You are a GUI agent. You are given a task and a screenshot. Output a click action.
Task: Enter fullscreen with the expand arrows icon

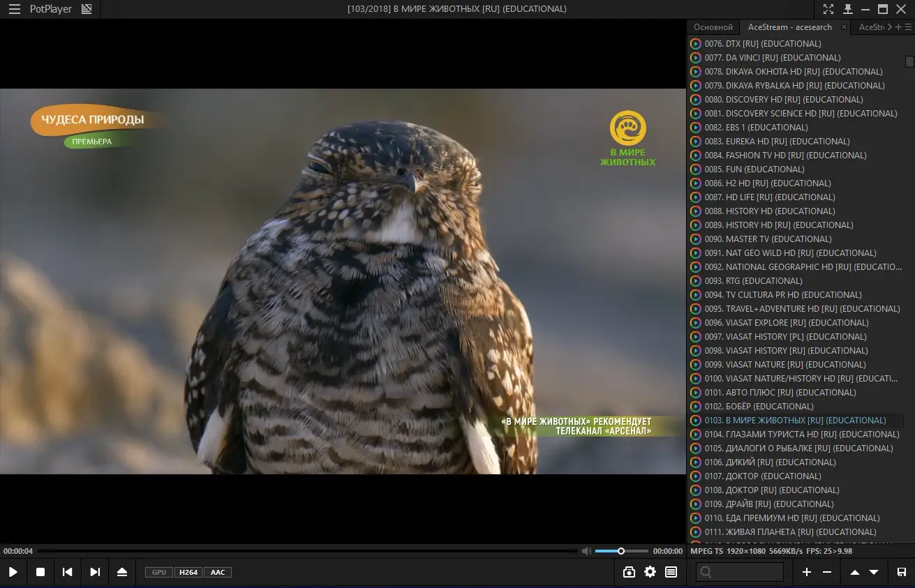(x=828, y=9)
